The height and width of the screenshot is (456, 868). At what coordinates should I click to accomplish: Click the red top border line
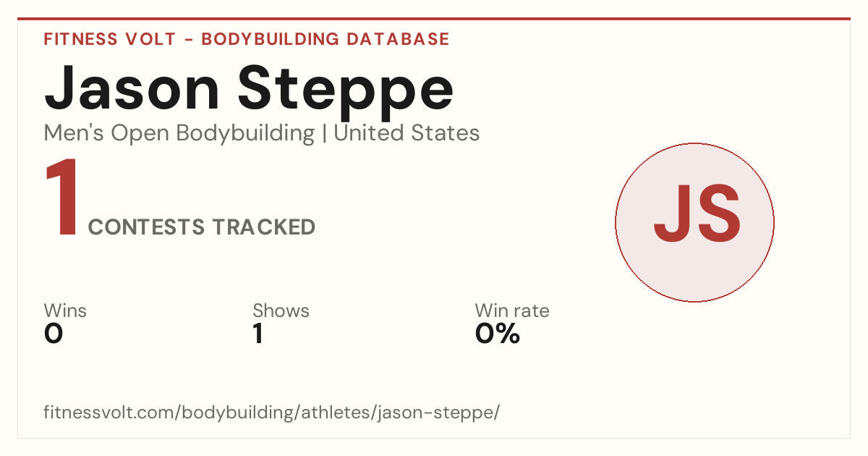pyautogui.click(x=434, y=19)
